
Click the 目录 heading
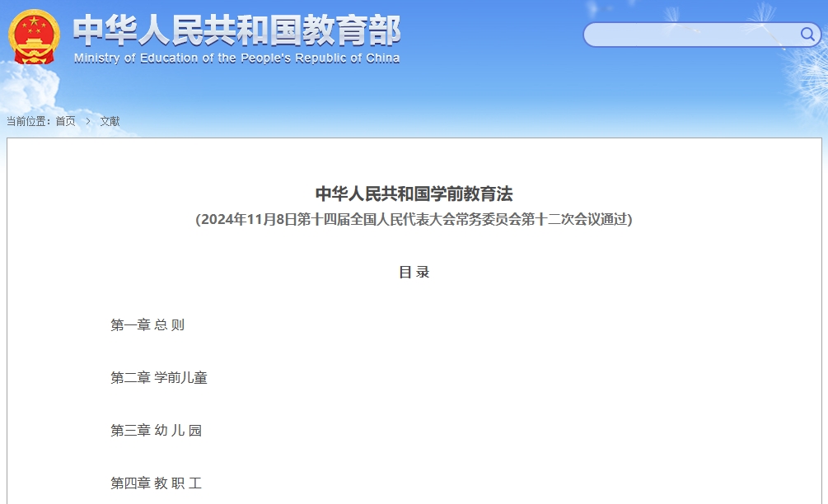[x=414, y=272]
